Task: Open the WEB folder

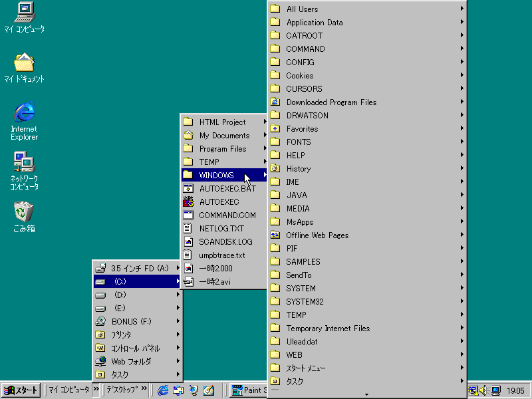Action: pos(367,355)
